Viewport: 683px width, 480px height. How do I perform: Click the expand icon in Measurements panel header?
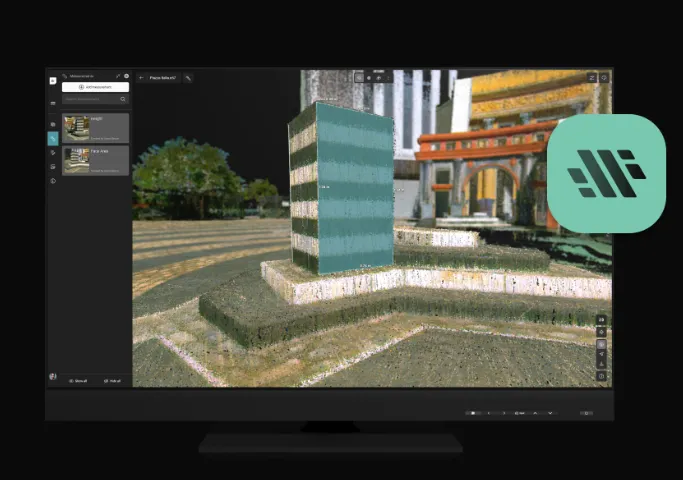point(117,76)
